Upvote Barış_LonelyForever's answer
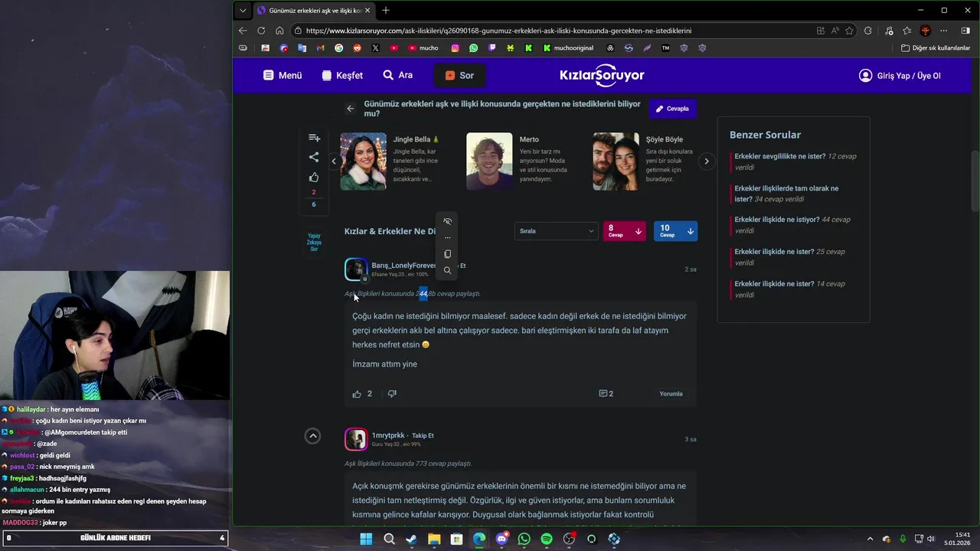This screenshot has height=551, width=980. click(357, 394)
